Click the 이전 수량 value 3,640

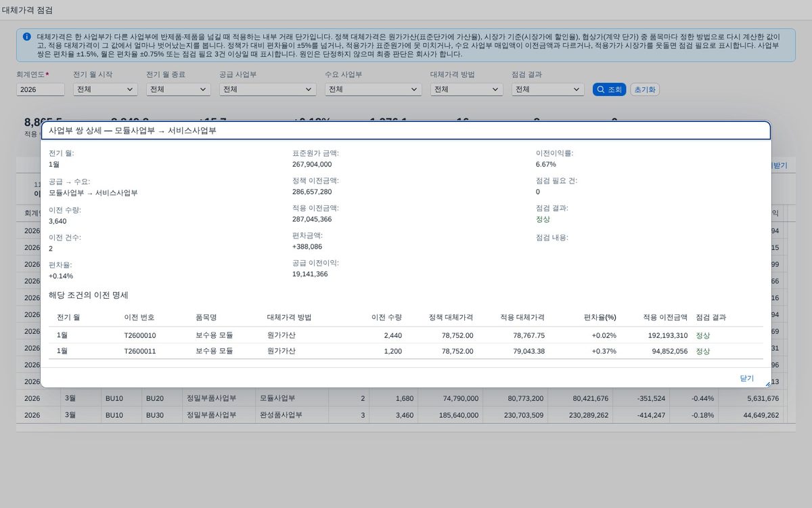pyautogui.click(x=58, y=221)
